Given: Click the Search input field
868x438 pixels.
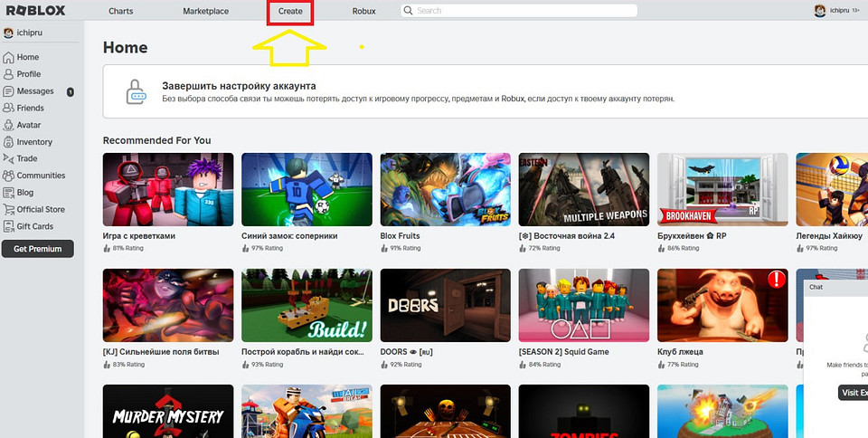Looking at the screenshot, I should (x=524, y=11).
